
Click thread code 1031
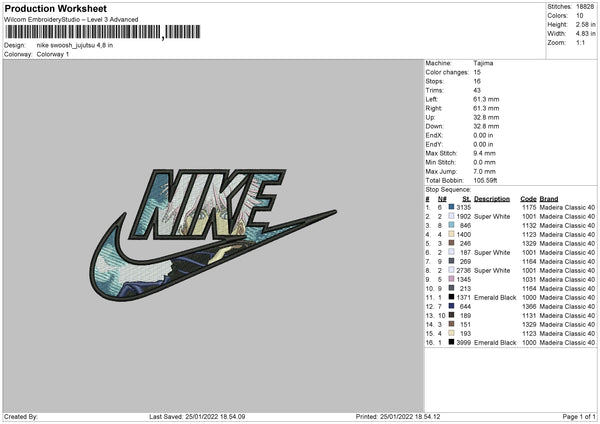click(x=529, y=279)
